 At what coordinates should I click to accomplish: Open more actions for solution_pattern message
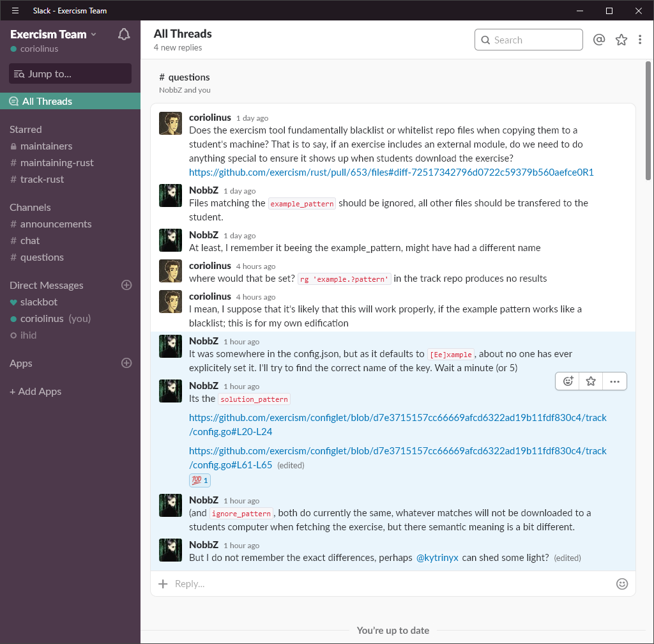(x=614, y=381)
